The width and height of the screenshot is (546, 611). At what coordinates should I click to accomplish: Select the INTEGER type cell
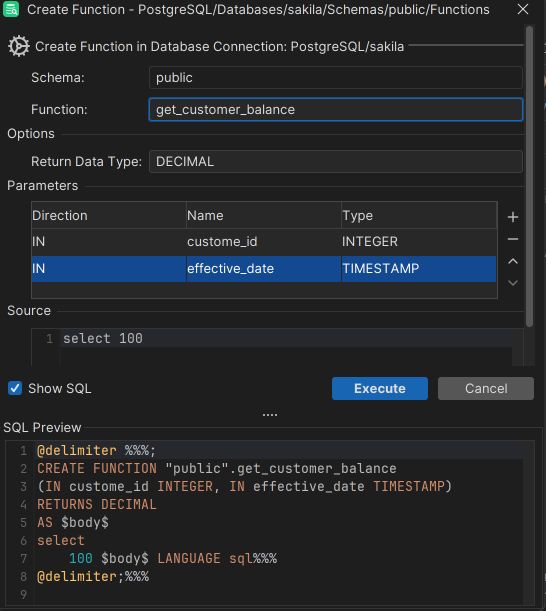[419, 242]
